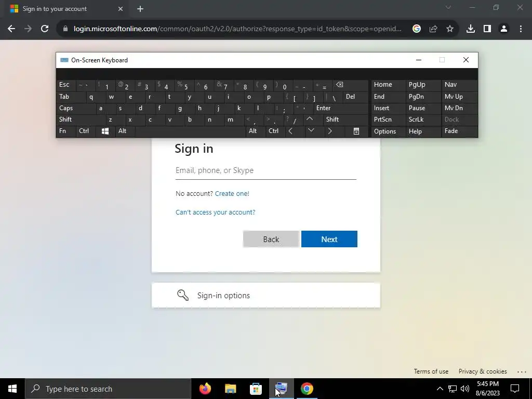Screen dimensions: 532x399
Task: Click the Back button on the sign-in form
Action: (271, 239)
